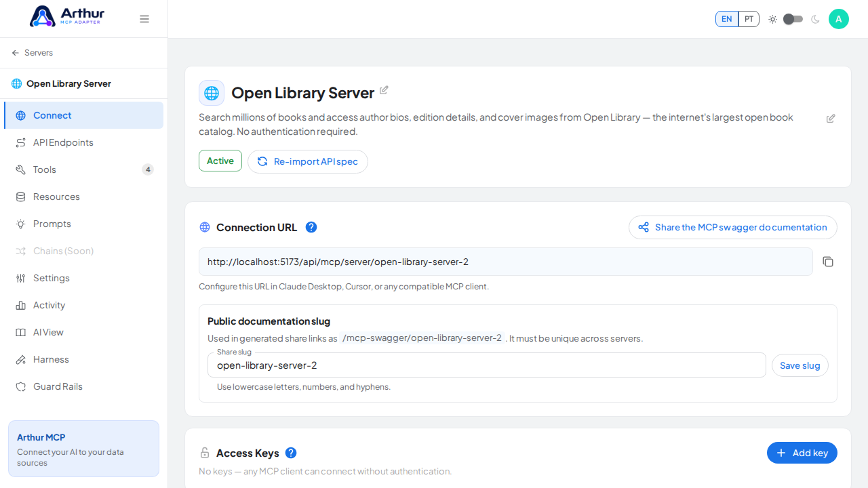Click 'Public documentation slug' heading
This screenshot has width=868, height=488.
click(x=269, y=321)
